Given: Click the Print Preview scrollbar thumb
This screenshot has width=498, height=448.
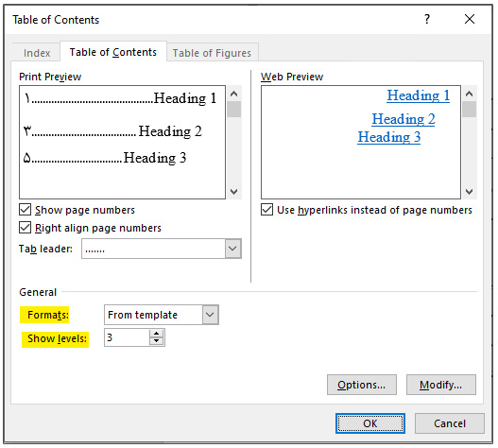Looking at the screenshot, I should (233, 110).
